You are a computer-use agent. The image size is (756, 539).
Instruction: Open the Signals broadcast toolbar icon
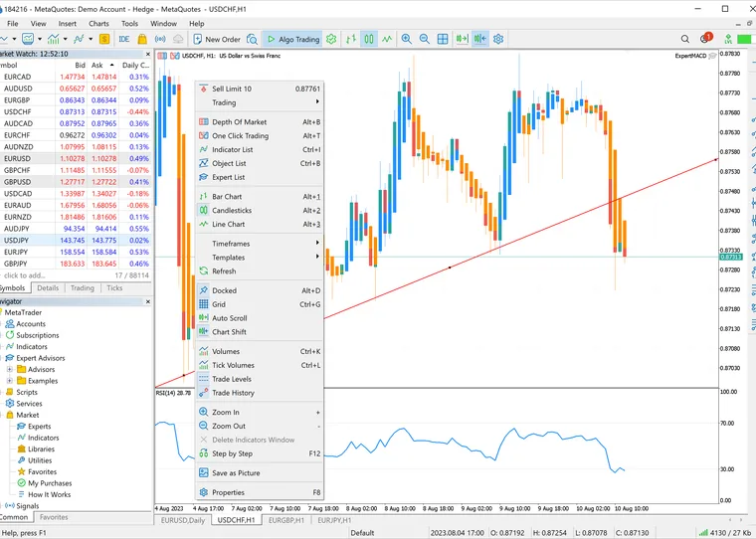click(160, 39)
